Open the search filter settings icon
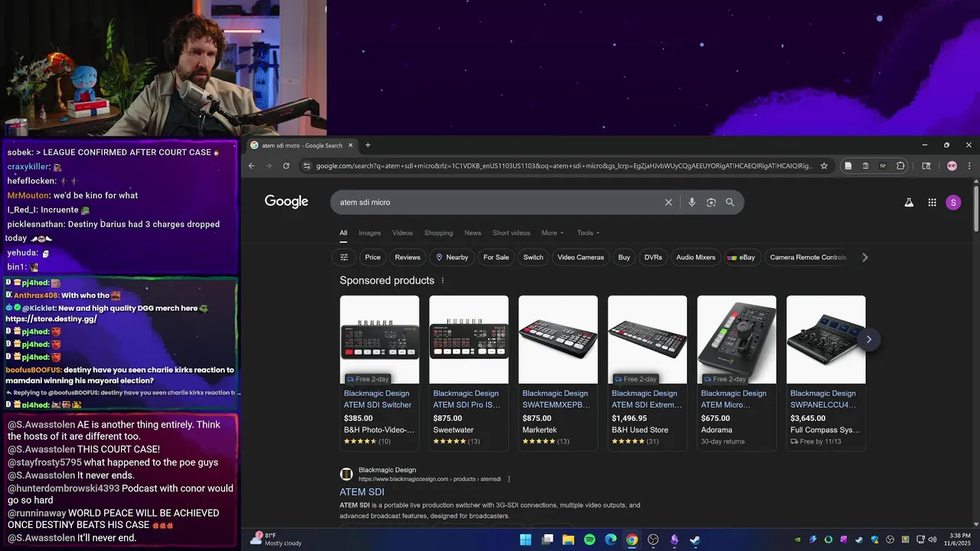 pyautogui.click(x=344, y=257)
